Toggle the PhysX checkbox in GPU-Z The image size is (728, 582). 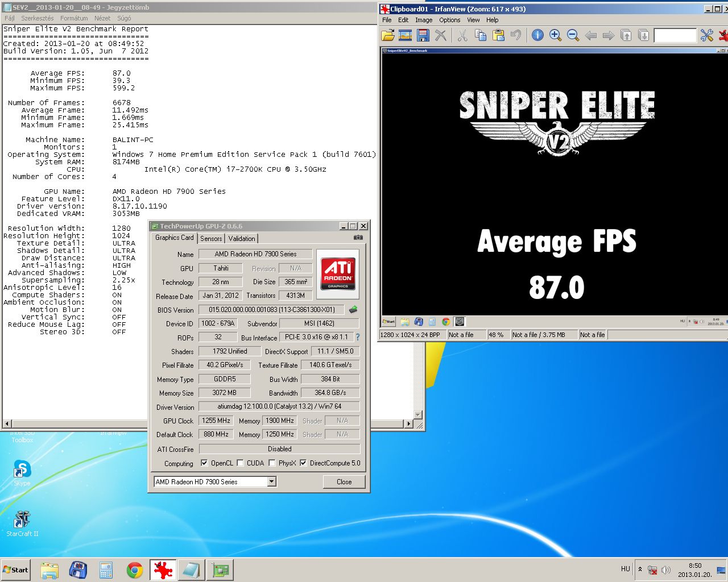pyautogui.click(x=272, y=463)
